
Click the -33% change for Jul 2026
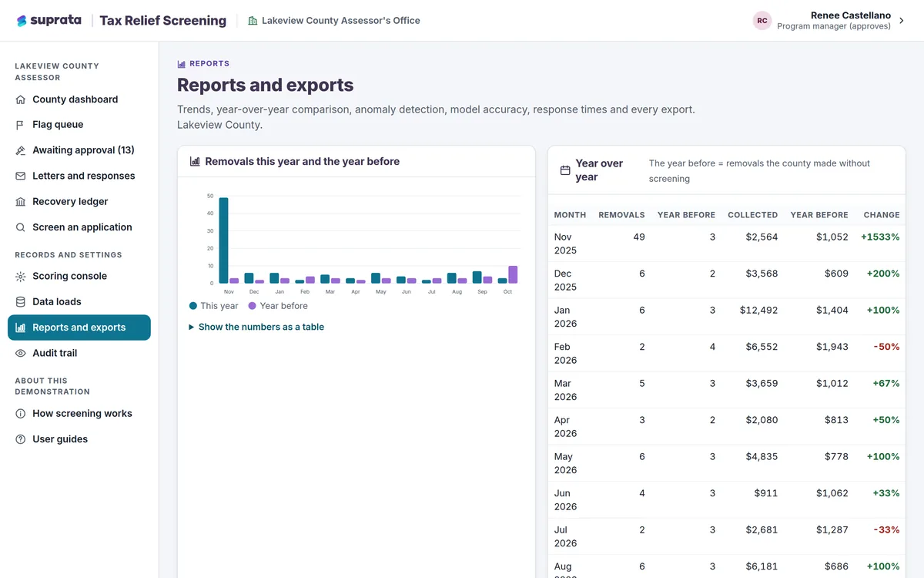[886, 529]
